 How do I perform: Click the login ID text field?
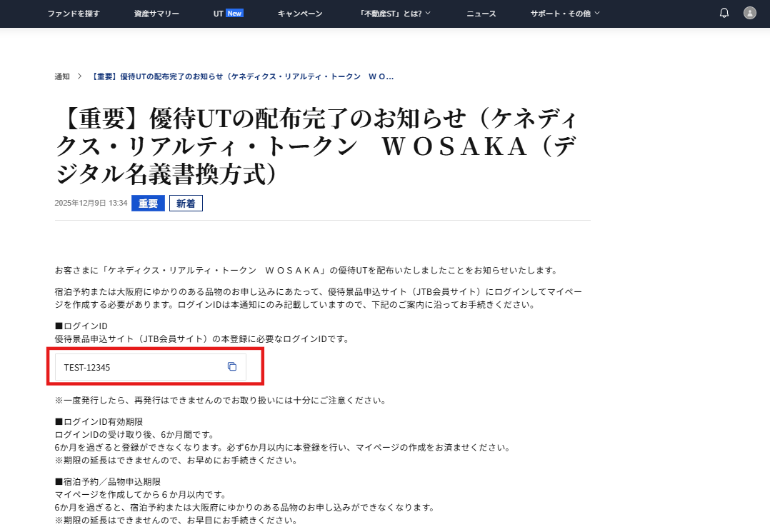click(151, 367)
